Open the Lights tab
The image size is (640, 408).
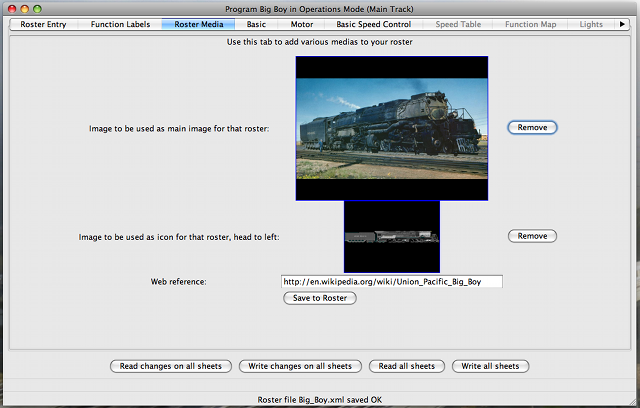click(x=591, y=24)
